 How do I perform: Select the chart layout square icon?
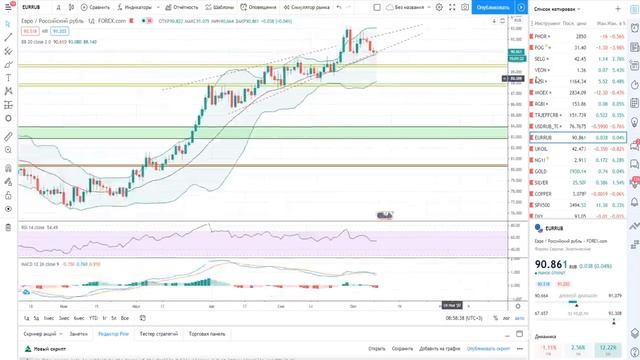[x=377, y=7]
